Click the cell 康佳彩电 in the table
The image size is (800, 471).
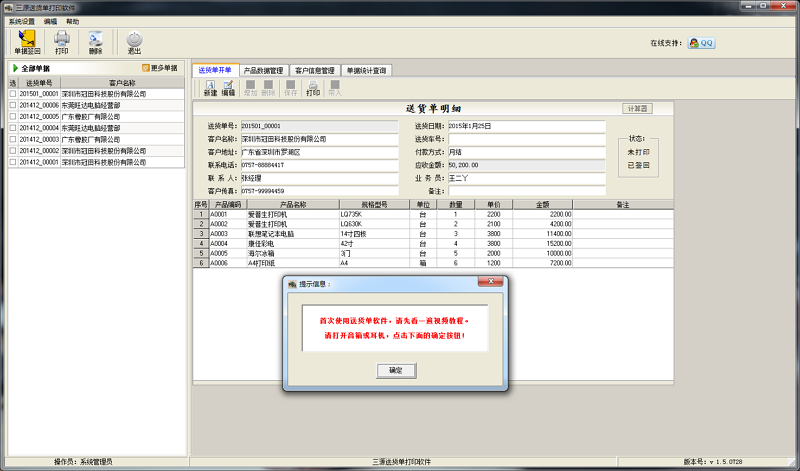[293, 243]
